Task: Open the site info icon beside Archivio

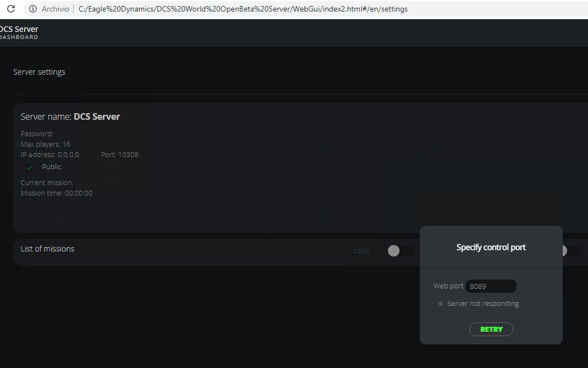Action: [33, 9]
